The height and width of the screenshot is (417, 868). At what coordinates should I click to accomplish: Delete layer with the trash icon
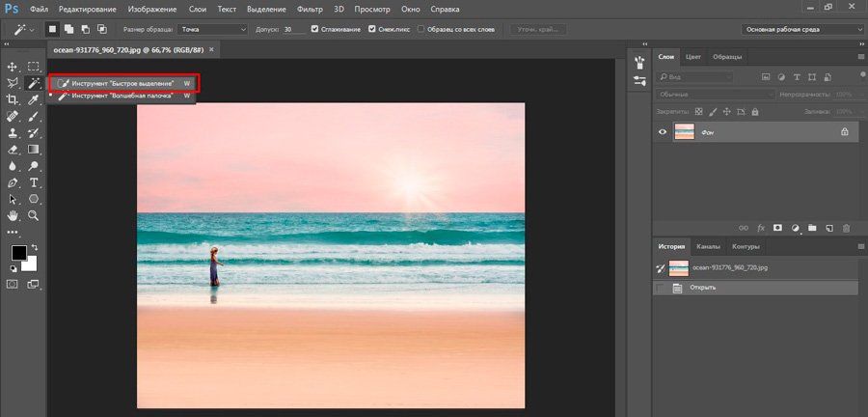[x=846, y=228]
